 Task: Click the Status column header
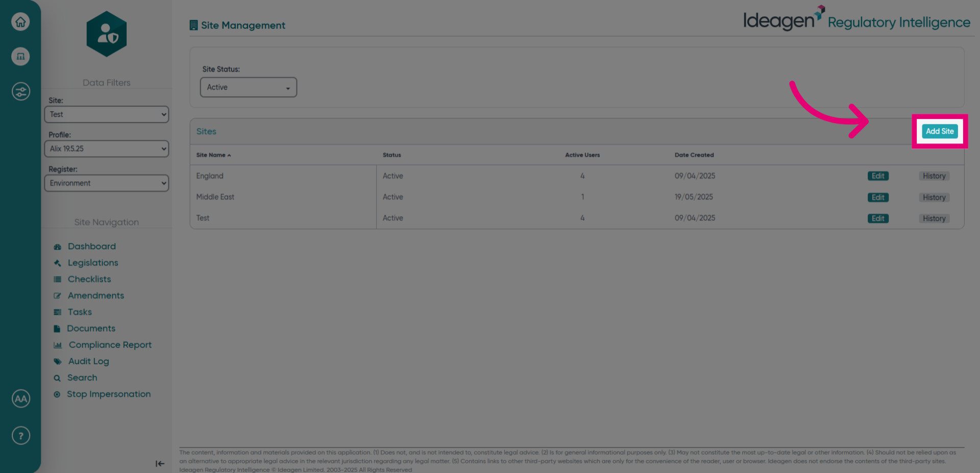[x=392, y=155]
